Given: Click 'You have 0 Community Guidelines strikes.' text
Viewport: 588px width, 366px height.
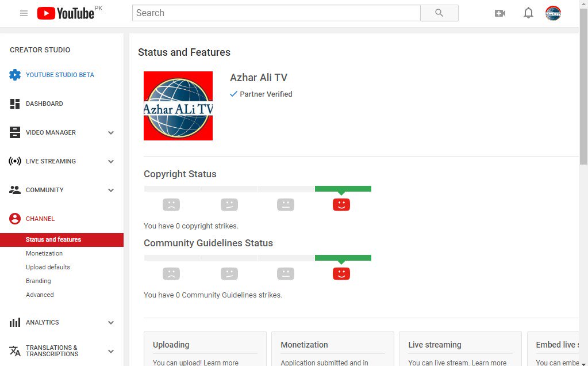Looking at the screenshot, I should (x=213, y=295).
